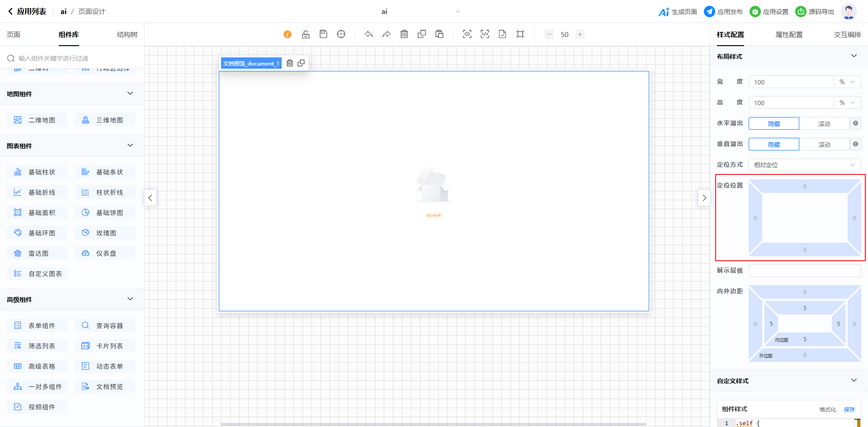Image resolution: width=868 pixels, height=427 pixels.
Task: Click the trash delete icon in toolbar
Action: click(x=404, y=34)
